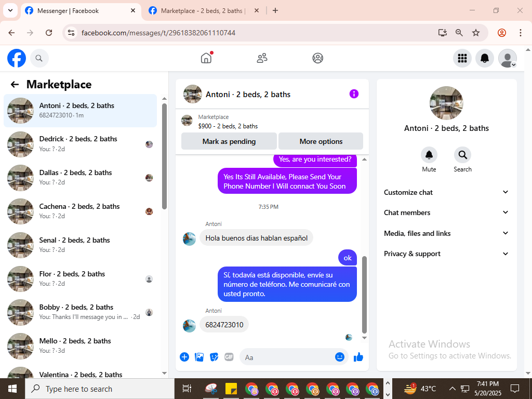Open the Cachena conversation
This screenshot has width=532, height=399.
click(80, 211)
